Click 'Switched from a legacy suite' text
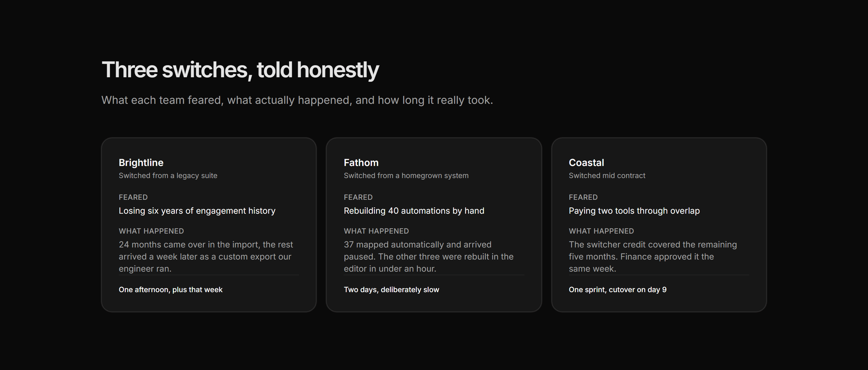 point(168,175)
